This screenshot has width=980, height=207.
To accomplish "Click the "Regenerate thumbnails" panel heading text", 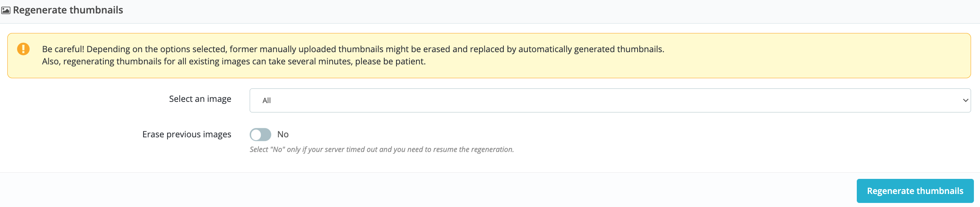I will click(68, 10).
